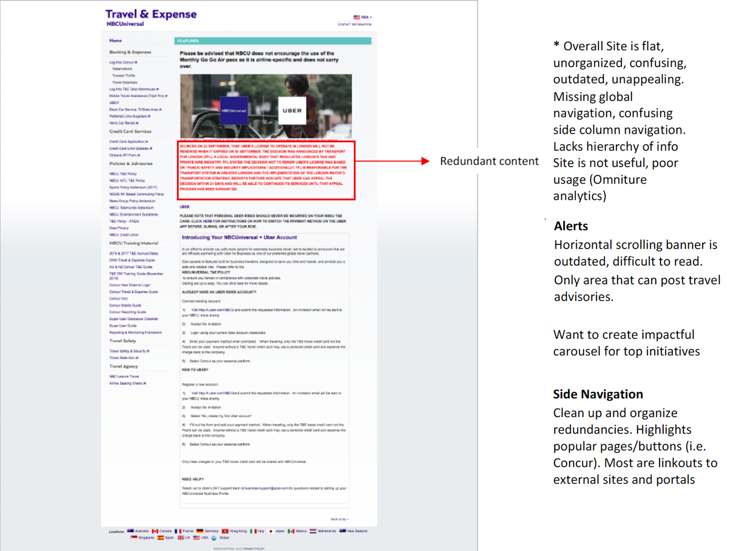The height and width of the screenshot is (551, 756).
Task: Open T&E DW Training Guide (November) link
Action: (x=136, y=275)
